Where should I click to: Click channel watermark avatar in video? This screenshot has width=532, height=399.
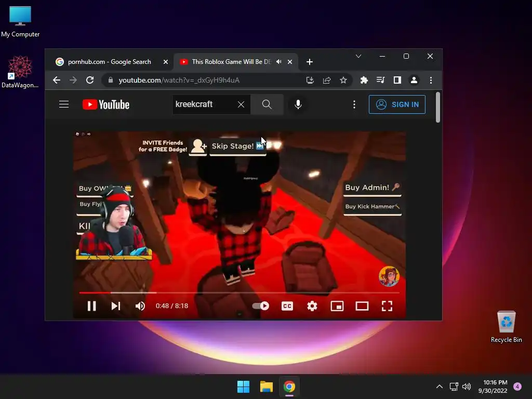click(389, 276)
